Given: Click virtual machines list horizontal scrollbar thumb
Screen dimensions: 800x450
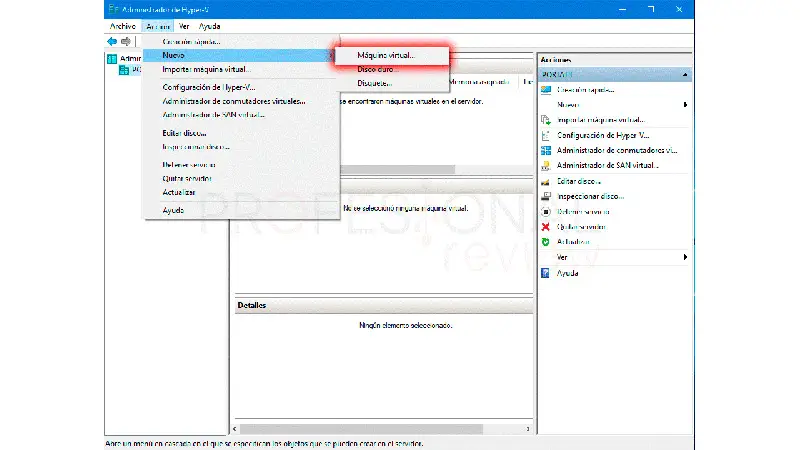Looking at the screenshot, I should click(x=397, y=169).
